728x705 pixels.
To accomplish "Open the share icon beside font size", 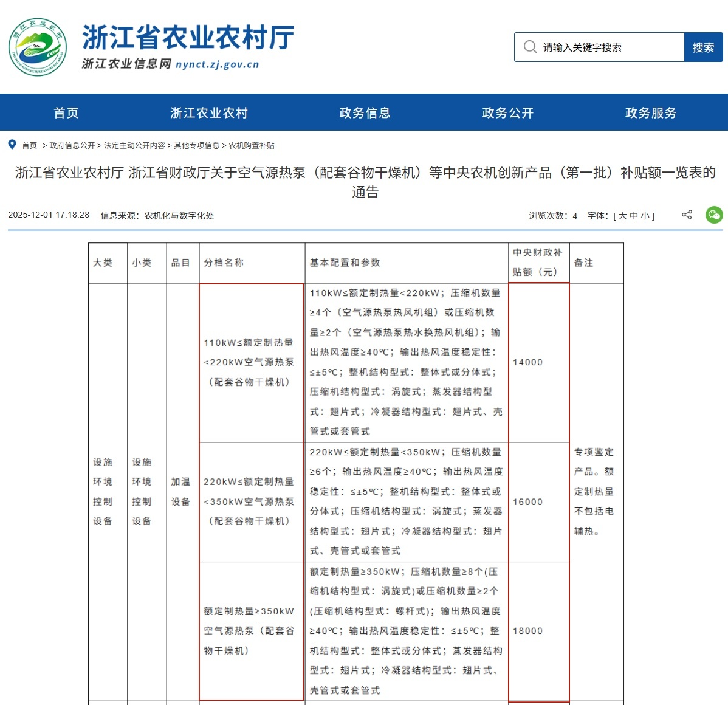I will click(x=687, y=215).
